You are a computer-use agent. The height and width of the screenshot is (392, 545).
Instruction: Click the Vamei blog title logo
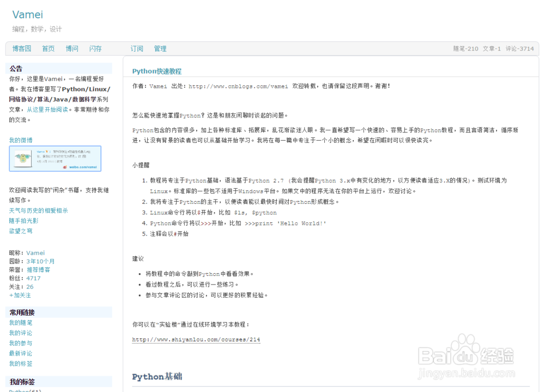pos(27,14)
